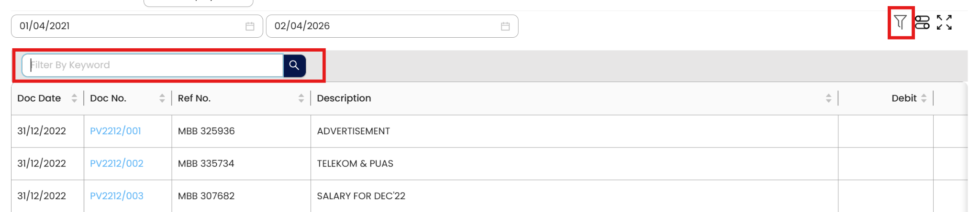Open calendar for start date 01/04/2021

pos(250,26)
